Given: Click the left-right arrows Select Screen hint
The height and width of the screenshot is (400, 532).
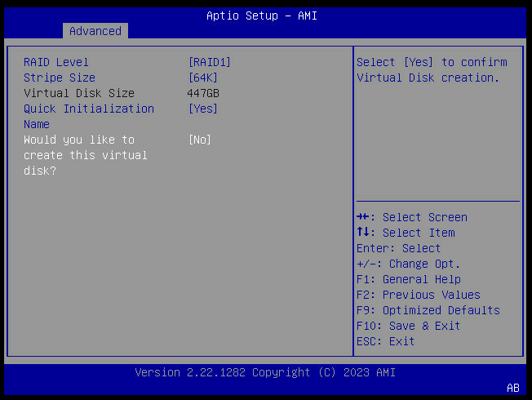Looking at the screenshot, I should (x=412, y=217).
